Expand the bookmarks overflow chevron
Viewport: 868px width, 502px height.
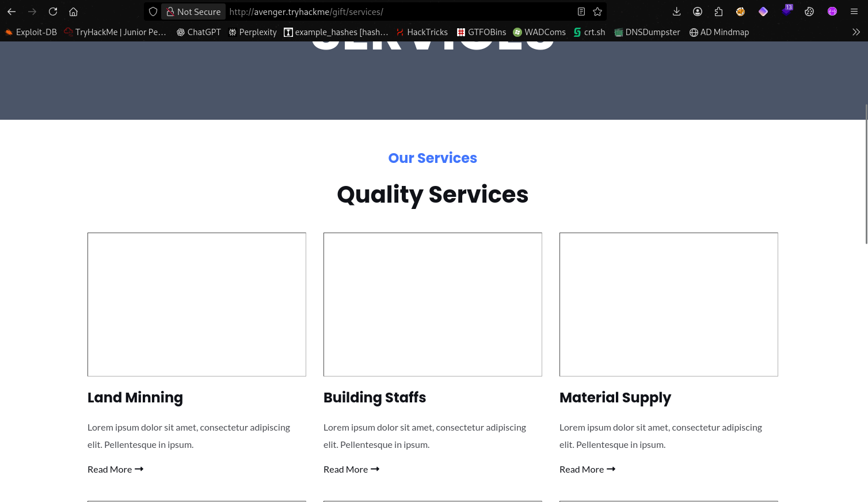click(856, 32)
